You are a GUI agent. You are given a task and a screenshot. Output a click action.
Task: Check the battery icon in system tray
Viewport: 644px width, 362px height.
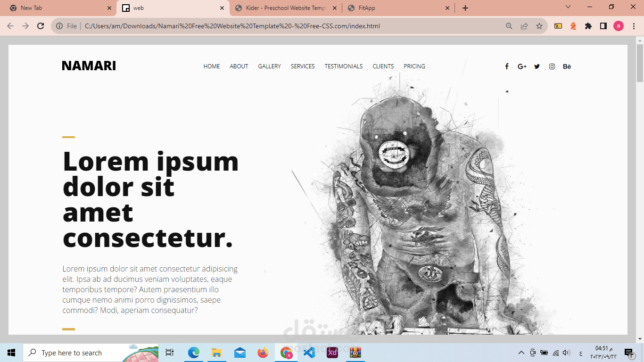pos(544,353)
